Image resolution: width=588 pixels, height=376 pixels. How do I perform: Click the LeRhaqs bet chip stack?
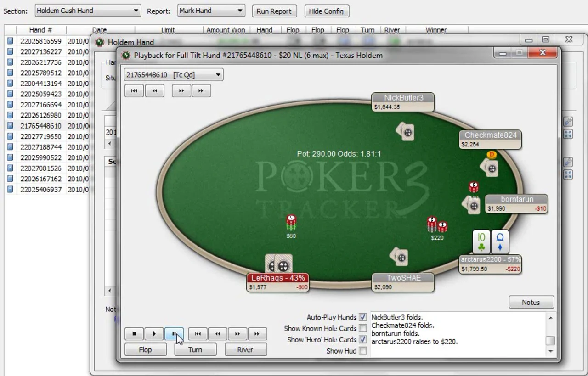coord(291,223)
